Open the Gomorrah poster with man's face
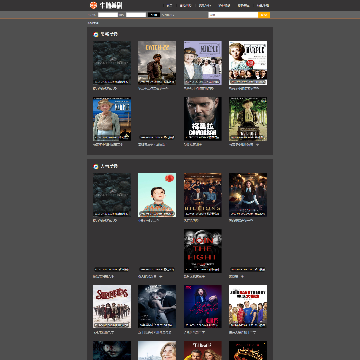 (x=203, y=119)
